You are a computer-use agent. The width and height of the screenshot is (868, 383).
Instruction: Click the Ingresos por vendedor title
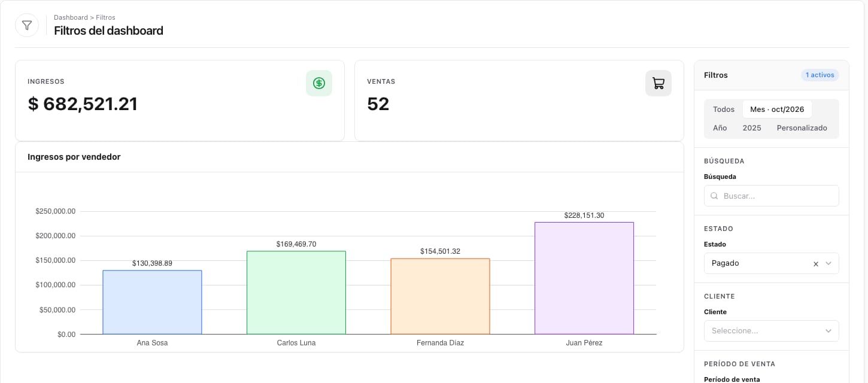(74, 157)
